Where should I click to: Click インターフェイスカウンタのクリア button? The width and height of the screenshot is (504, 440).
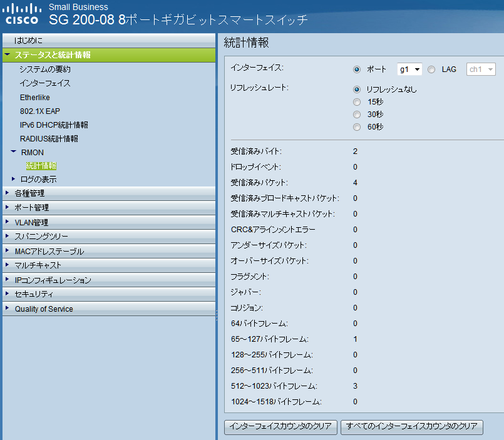[280, 427]
